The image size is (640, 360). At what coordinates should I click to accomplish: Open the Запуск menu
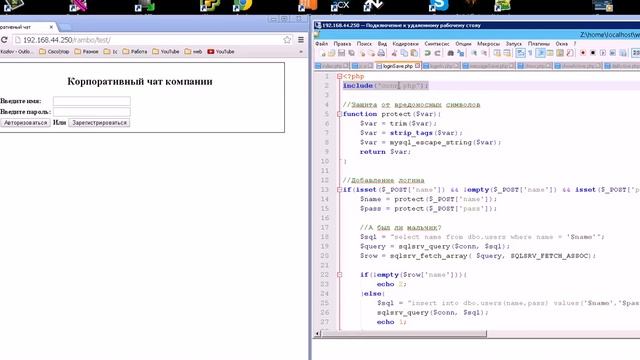pyautogui.click(x=513, y=44)
